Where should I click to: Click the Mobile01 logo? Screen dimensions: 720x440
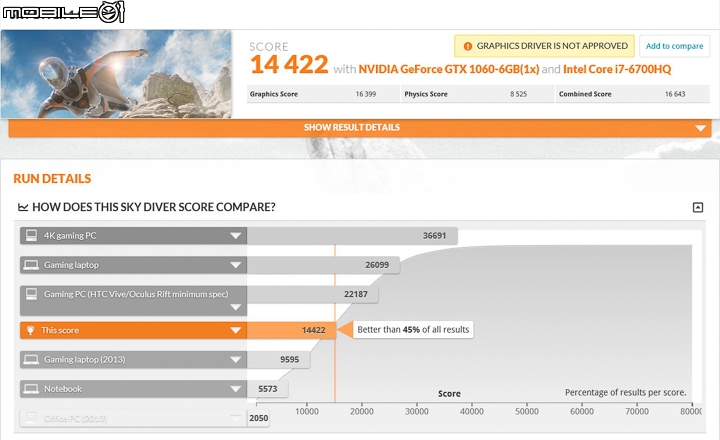pyautogui.click(x=63, y=12)
